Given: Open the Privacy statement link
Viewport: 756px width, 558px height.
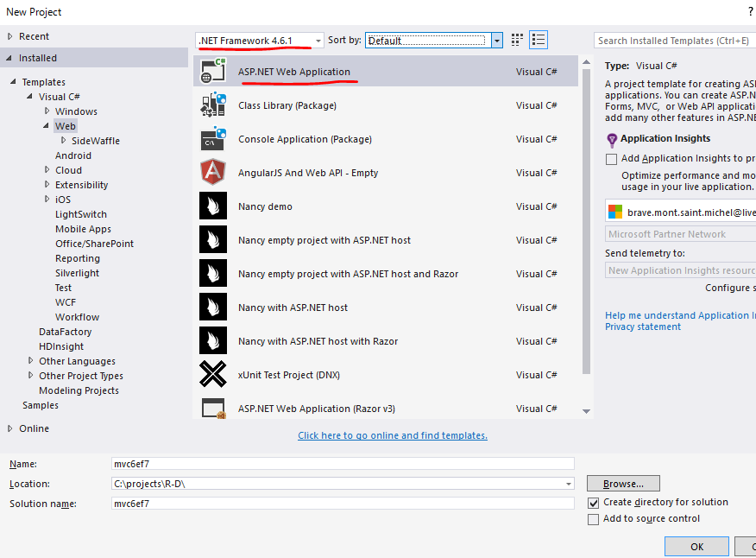Looking at the screenshot, I should pos(643,327).
